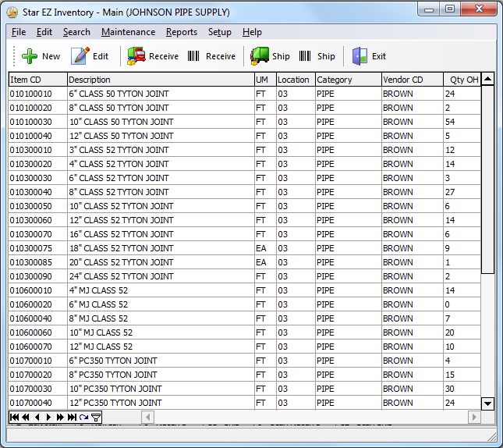The image size is (503, 448).
Task: Click the door Exit icon
Action: click(x=360, y=56)
